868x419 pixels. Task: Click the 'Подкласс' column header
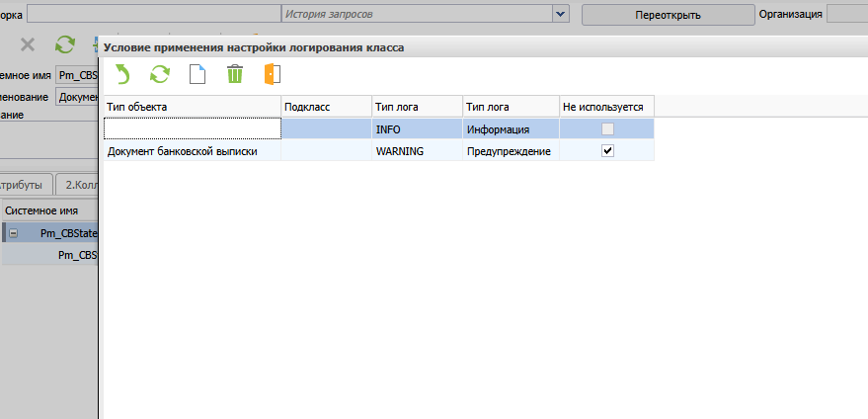pos(326,106)
